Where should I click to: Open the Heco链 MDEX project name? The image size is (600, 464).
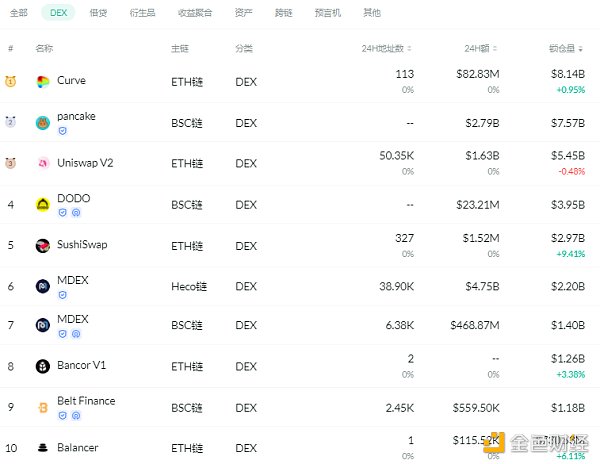point(73,280)
